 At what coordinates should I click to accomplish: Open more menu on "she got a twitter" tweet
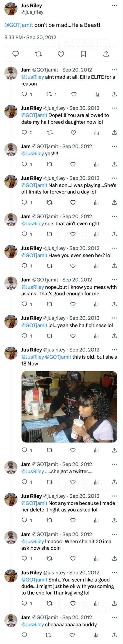coord(114,464)
